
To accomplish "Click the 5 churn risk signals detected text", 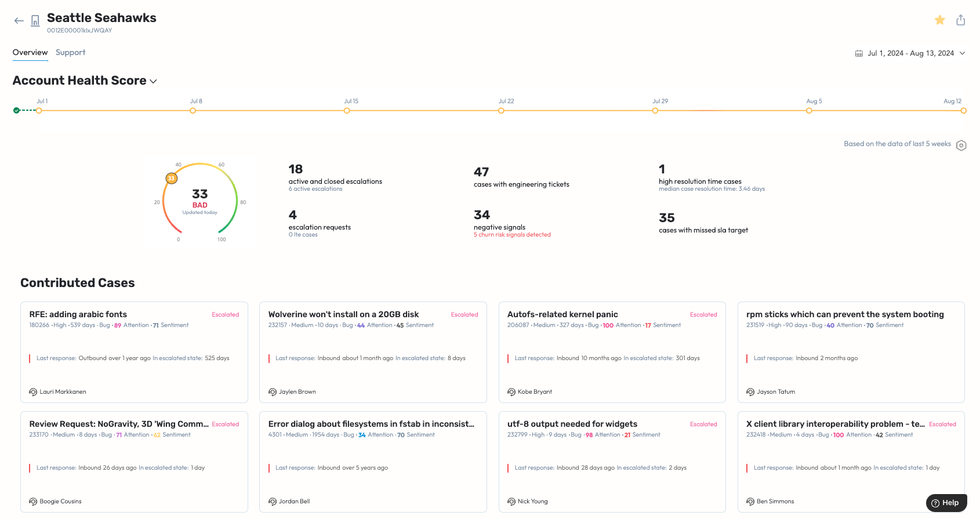I will pos(512,235).
